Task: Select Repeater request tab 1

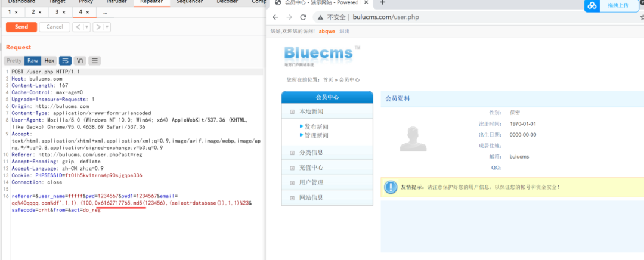Action: [x=10, y=12]
